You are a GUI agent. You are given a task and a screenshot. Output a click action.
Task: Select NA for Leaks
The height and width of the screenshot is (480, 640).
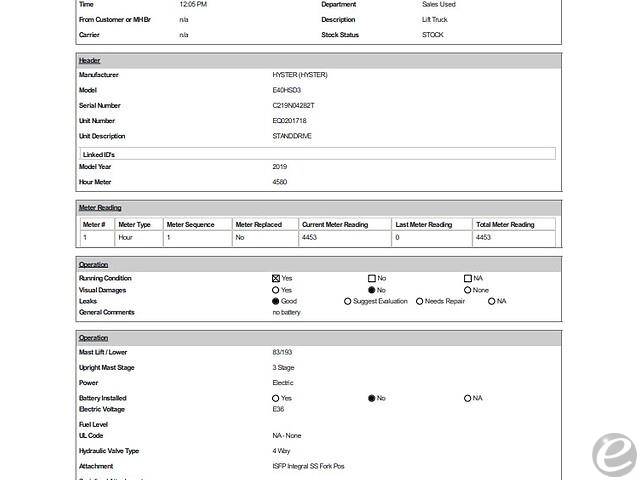click(x=491, y=301)
